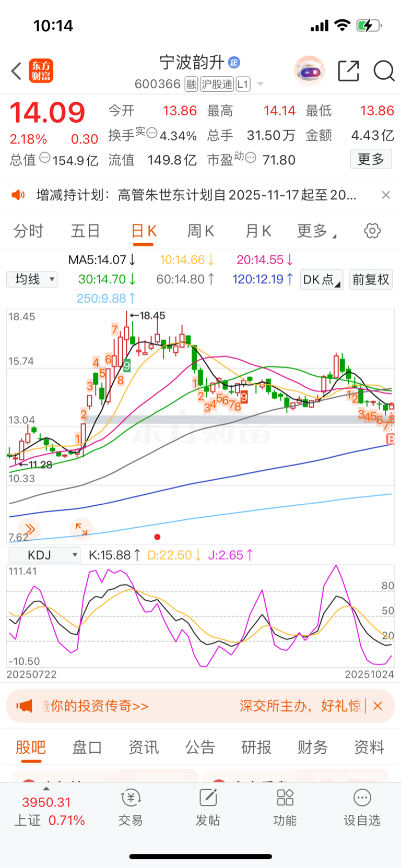The height and width of the screenshot is (868, 401).
Task: Expand stock tags dropdown arrow
Action: (260, 84)
